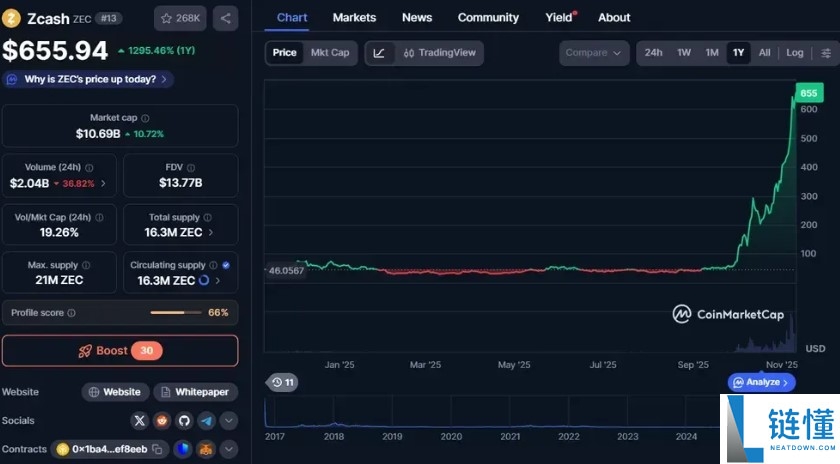Screen dimensions: 840x464
Task: Click Market cap info icon
Action: [145, 118]
